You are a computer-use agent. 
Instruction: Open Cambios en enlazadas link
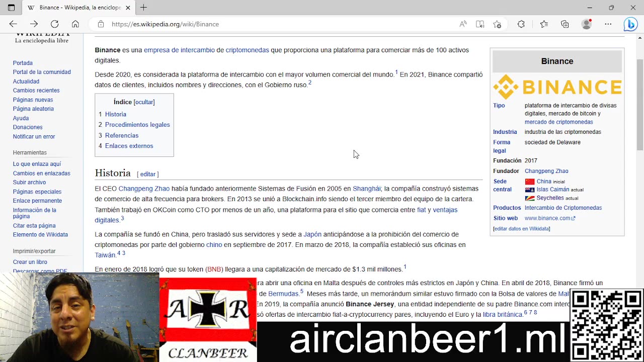(41, 173)
